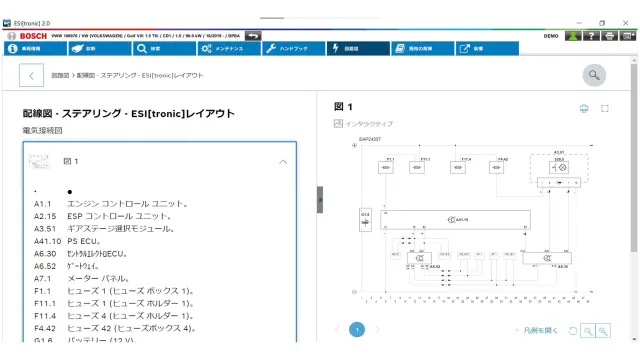Reset the diagram view with the rotate icon
This screenshot has height=360, width=640.
tap(573, 331)
